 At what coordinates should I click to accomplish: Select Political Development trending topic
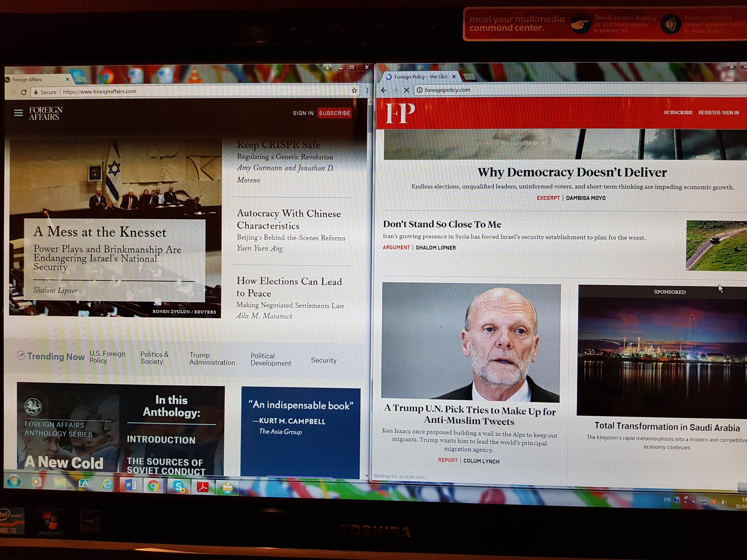(x=271, y=359)
